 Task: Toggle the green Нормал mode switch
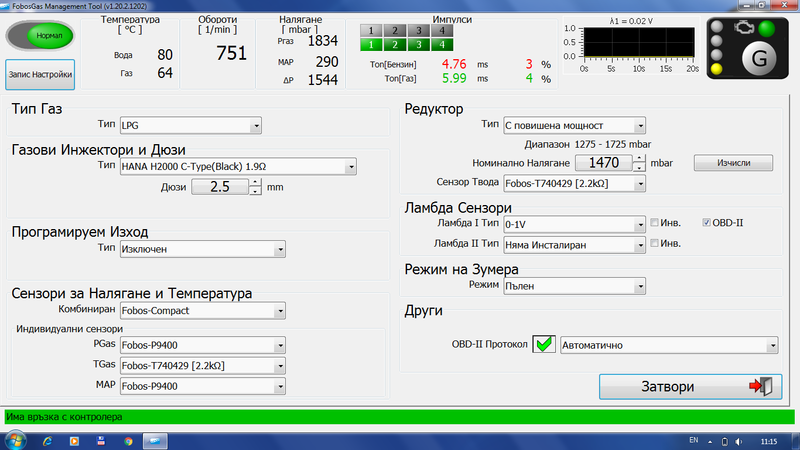tap(40, 36)
